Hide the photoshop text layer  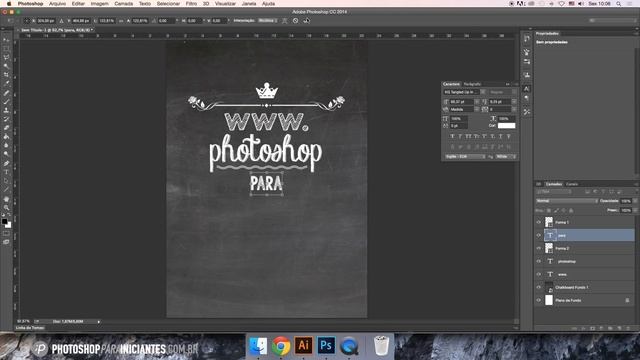pyautogui.click(x=538, y=261)
